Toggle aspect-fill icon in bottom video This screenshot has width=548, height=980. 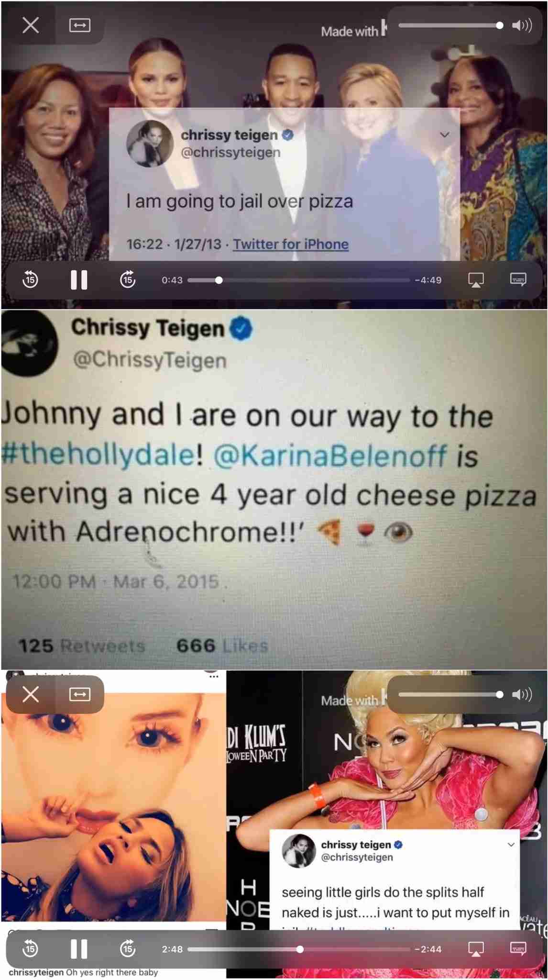pyautogui.click(x=79, y=694)
